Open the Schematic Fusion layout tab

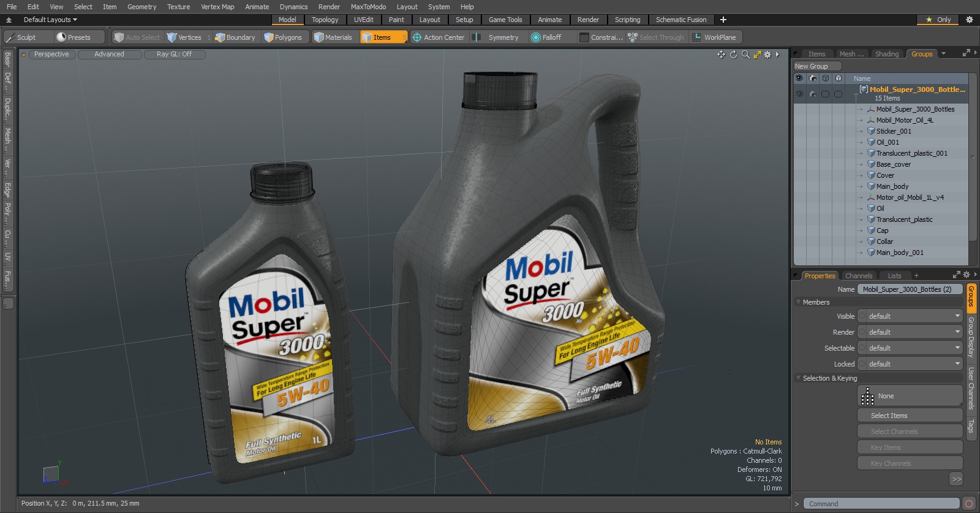tap(680, 20)
